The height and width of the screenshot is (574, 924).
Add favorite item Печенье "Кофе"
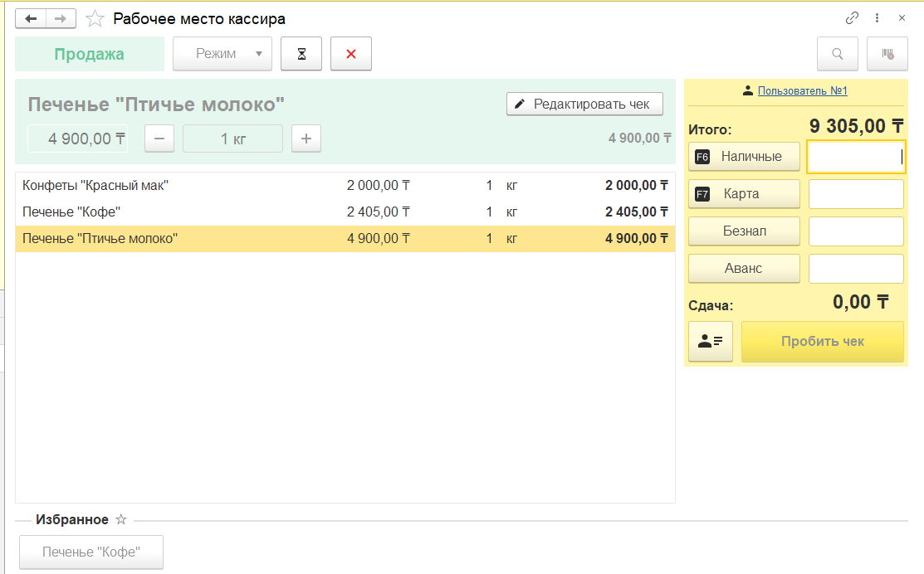click(x=91, y=552)
